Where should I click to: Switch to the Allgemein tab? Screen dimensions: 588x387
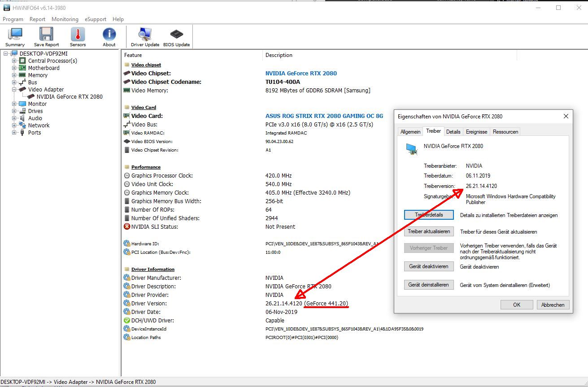pos(410,132)
